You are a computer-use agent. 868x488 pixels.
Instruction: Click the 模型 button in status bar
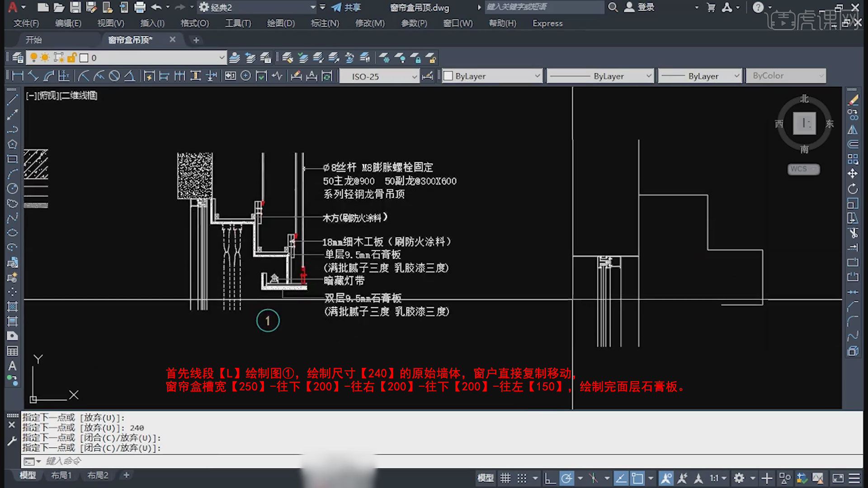click(x=486, y=478)
